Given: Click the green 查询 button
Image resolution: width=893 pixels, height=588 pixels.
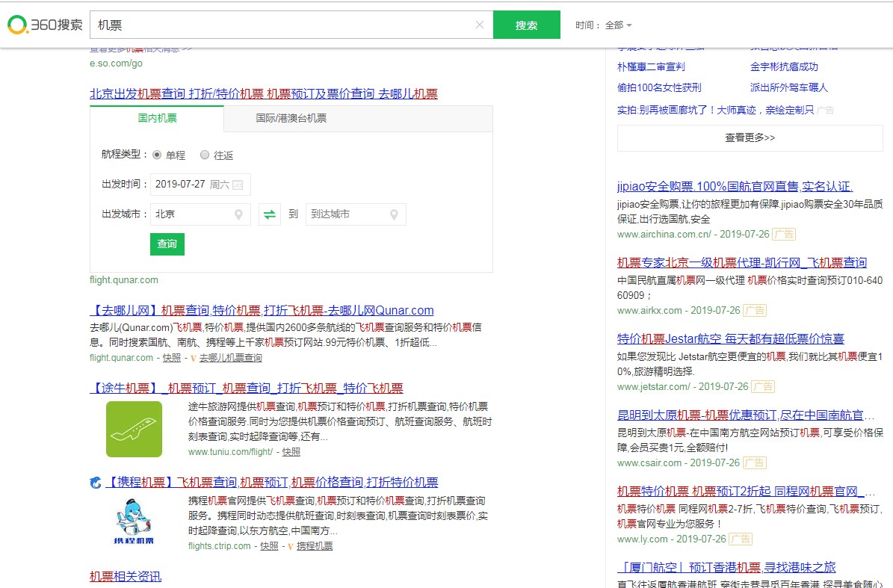Looking at the screenshot, I should 167,244.
